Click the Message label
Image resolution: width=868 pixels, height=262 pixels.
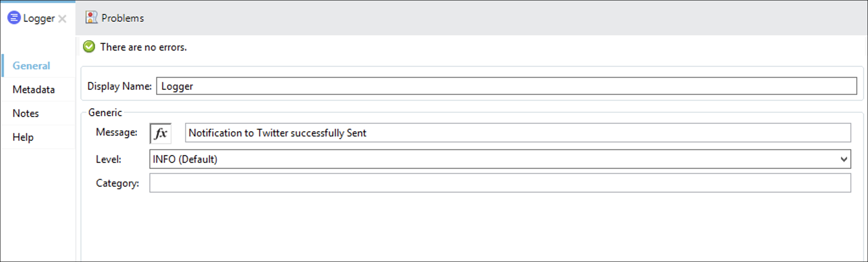(117, 132)
